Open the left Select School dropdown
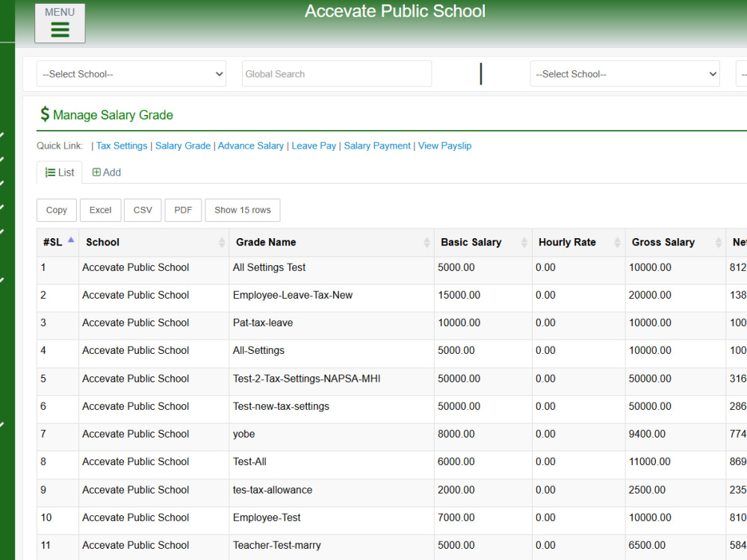 131,74
